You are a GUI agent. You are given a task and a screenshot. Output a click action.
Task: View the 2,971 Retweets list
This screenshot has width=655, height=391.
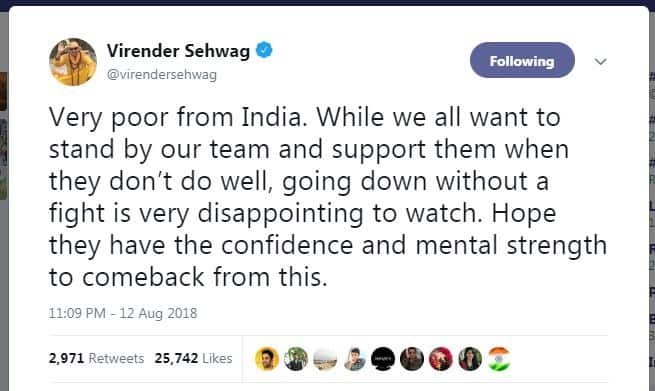[x=96, y=358]
